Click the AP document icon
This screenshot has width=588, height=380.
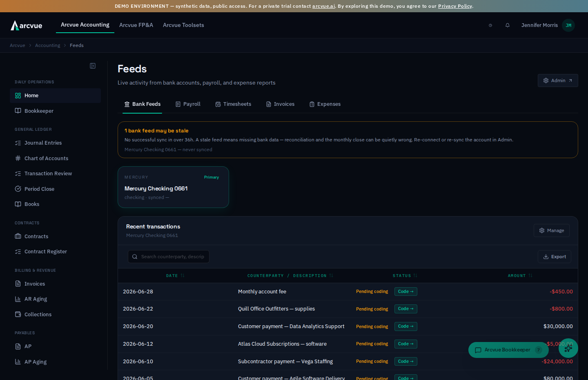(18, 346)
